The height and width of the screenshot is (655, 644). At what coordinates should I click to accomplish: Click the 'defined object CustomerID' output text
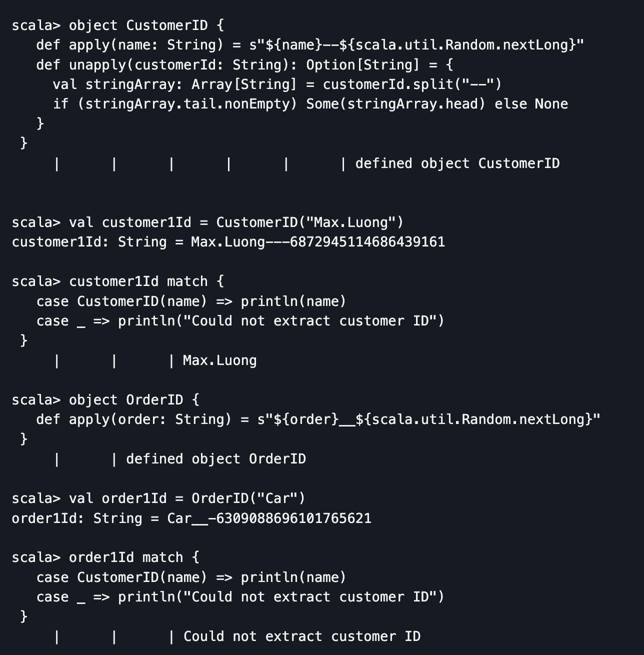coord(457,163)
